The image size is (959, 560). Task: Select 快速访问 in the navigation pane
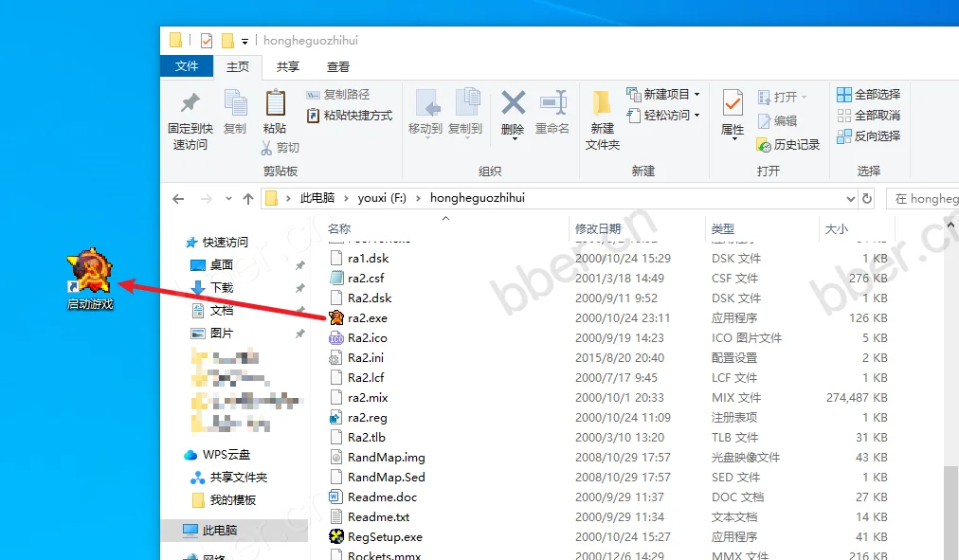pos(217,243)
